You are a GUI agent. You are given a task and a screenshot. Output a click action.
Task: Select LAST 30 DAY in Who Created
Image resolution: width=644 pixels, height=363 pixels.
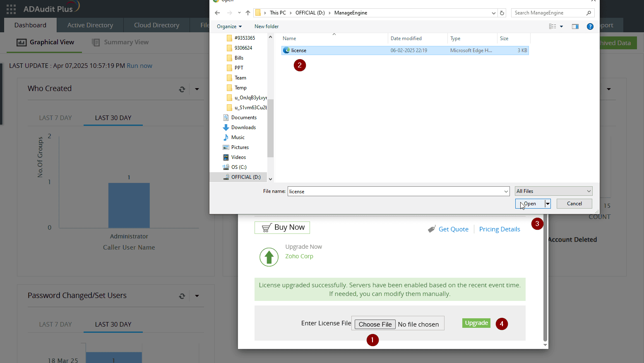(113, 118)
